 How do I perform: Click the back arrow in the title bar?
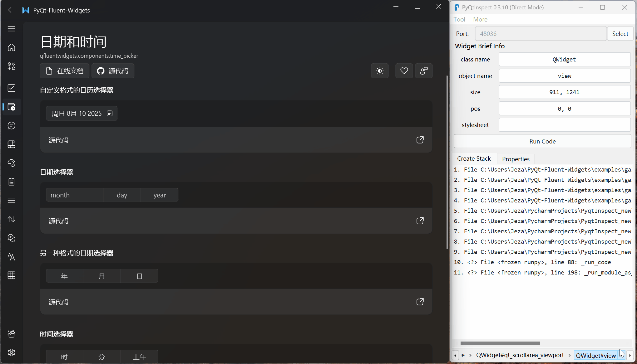(x=11, y=10)
